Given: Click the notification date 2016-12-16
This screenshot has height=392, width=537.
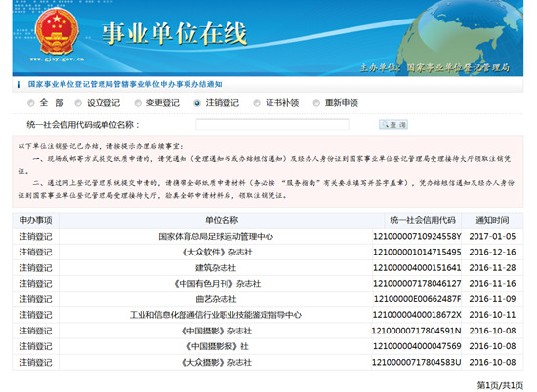Looking at the screenshot, I should click(x=492, y=253).
